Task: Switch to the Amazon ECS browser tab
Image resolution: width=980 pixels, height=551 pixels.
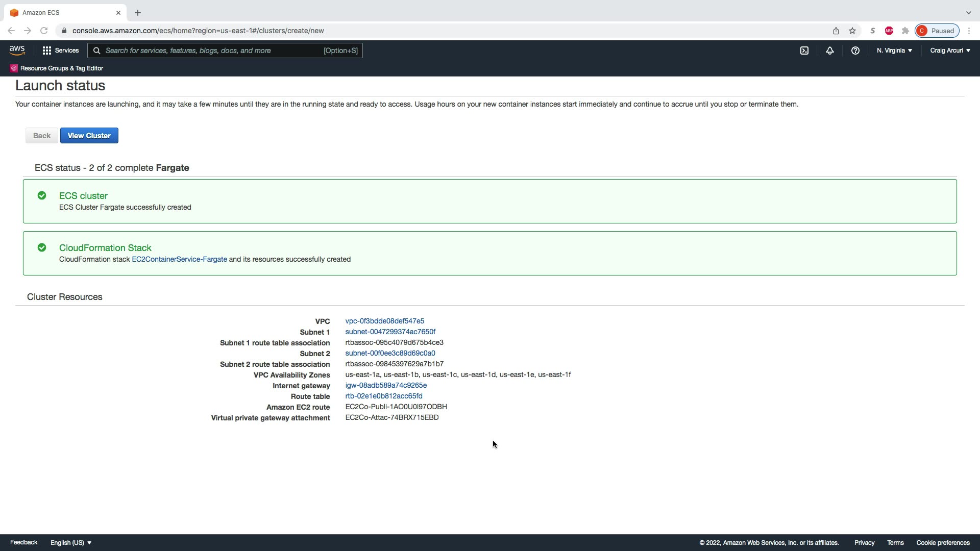Action: pyautogui.click(x=61, y=12)
